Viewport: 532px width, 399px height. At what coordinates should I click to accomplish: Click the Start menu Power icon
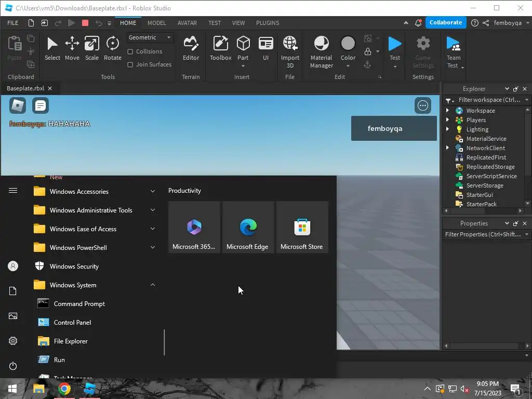13,366
